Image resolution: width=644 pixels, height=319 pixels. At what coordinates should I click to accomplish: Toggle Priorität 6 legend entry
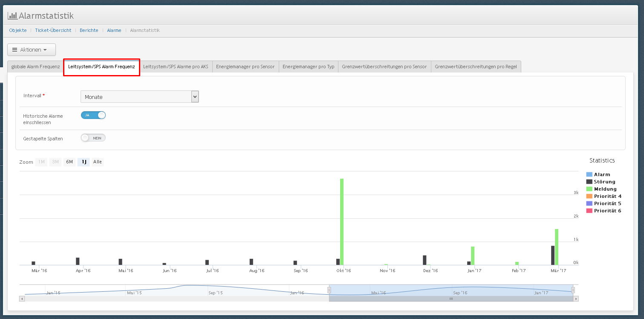coord(604,211)
